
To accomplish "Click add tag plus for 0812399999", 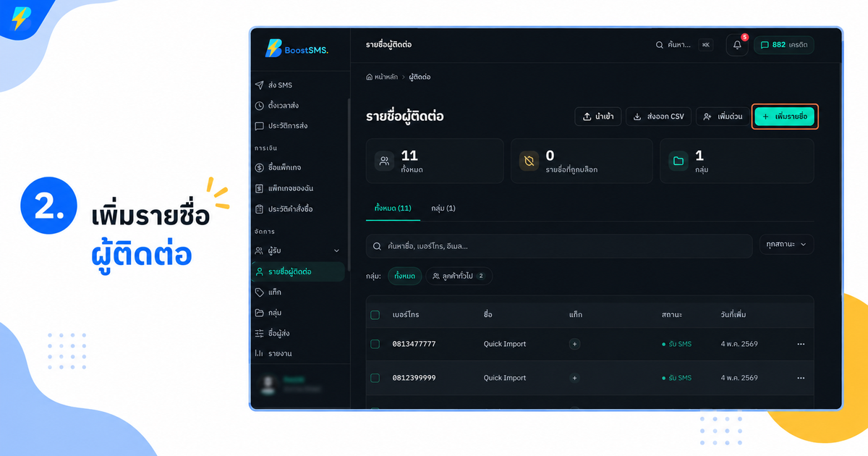I will (x=575, y=378).
